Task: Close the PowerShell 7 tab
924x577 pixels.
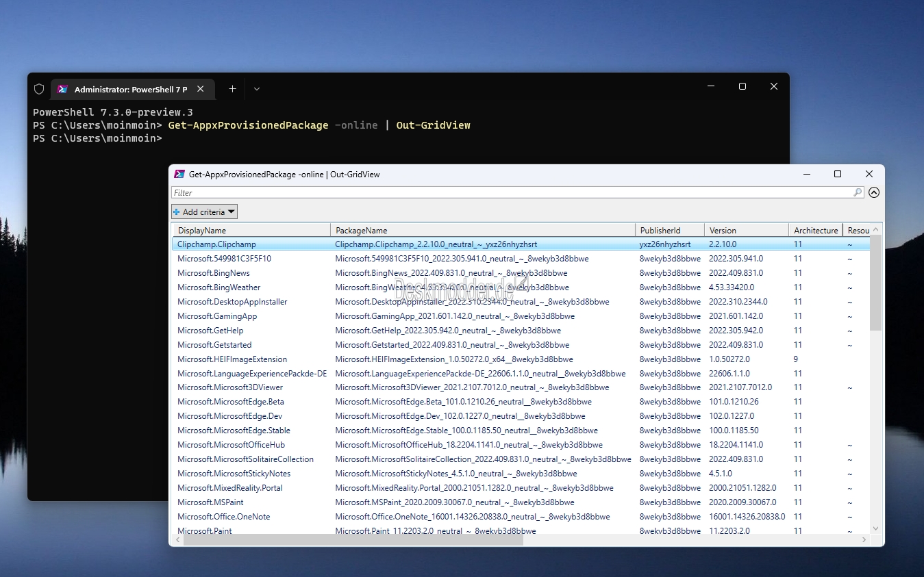Action: pyautogui.click(x=201, y=89)
